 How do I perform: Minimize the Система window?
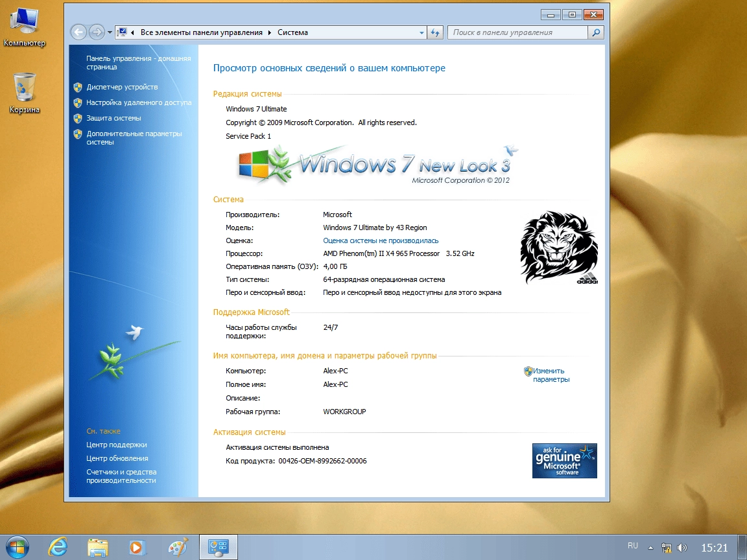click(x=551, y=15)
